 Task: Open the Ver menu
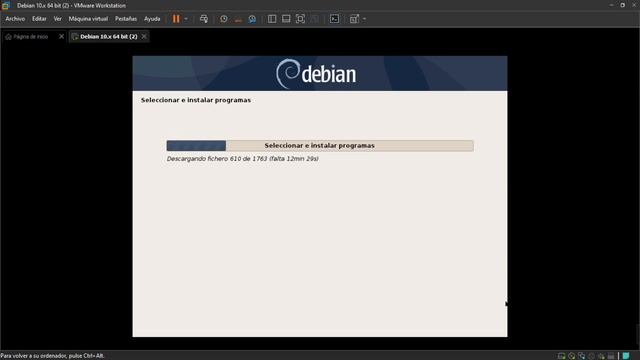[x=58, y=19]
